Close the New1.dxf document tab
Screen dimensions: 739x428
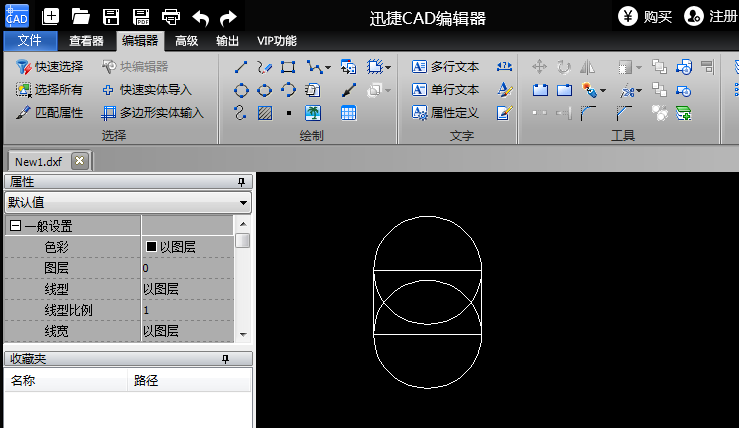click(x=80, y=161)
